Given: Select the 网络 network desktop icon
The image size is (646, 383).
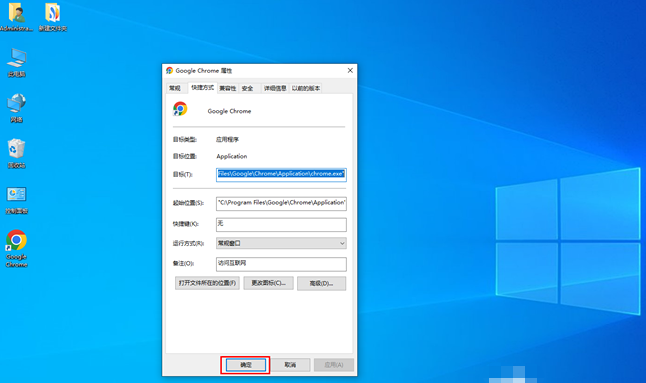Looking at the screenshot, I should pos(16,108).
